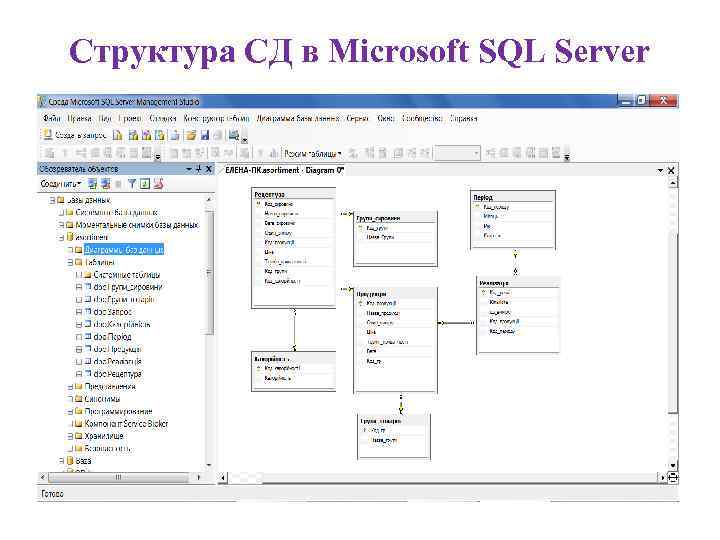Expand the Моментальные снимки базы данных node

pos(61,225)
